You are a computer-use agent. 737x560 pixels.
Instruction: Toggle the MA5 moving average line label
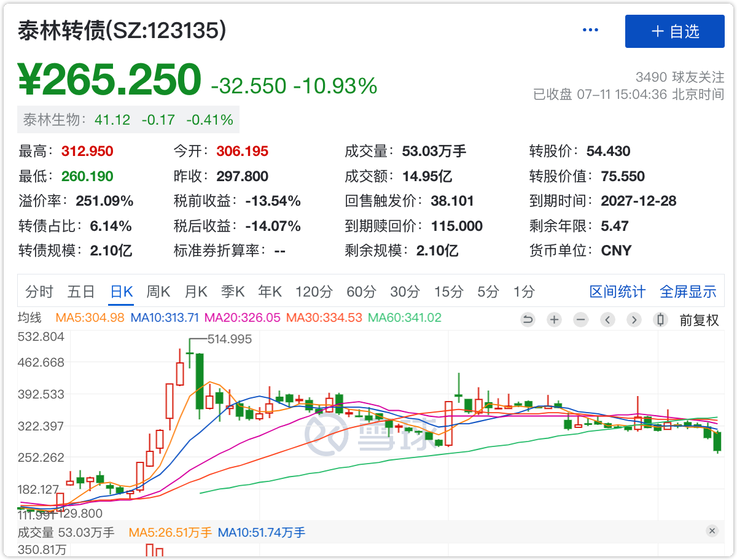coord(90,318)
